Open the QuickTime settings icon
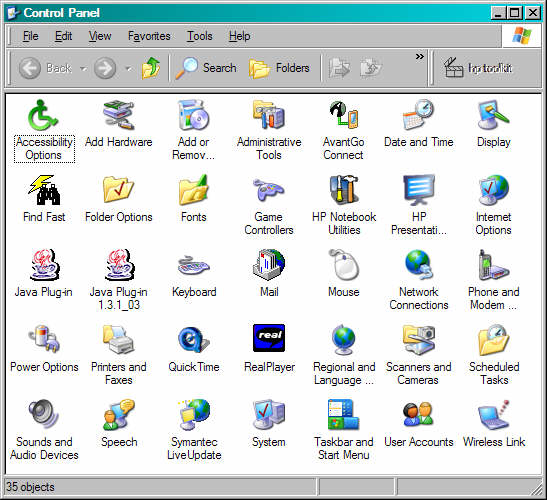This screenshot has width=547, height=500. coord(194,339)
